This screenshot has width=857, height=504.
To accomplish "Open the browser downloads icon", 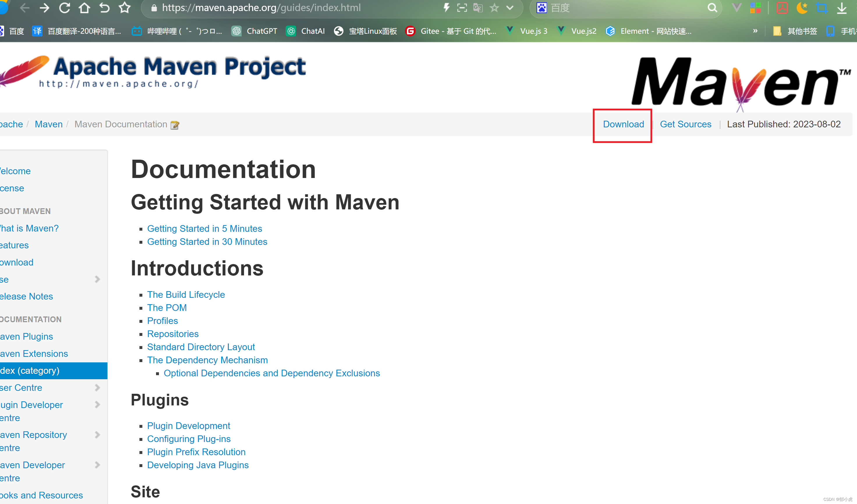I will 842,8.
